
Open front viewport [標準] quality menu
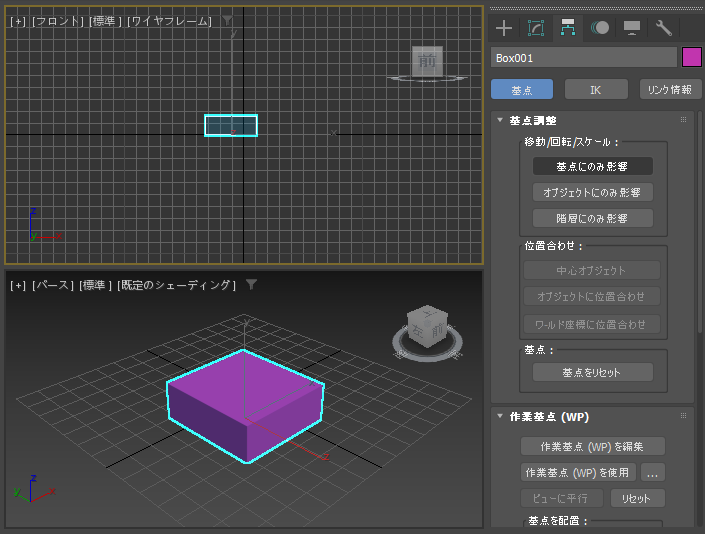105,21
